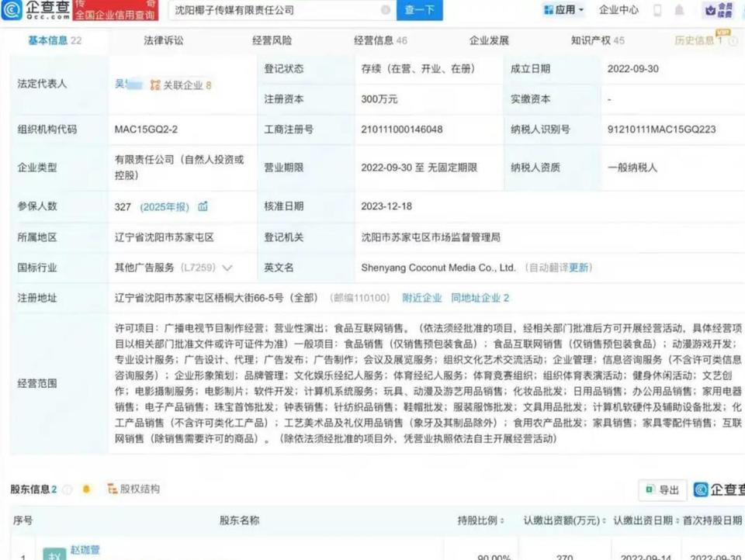Click the 更新 link beside English name
Viewport: 745px width, 560px height.
578,268
